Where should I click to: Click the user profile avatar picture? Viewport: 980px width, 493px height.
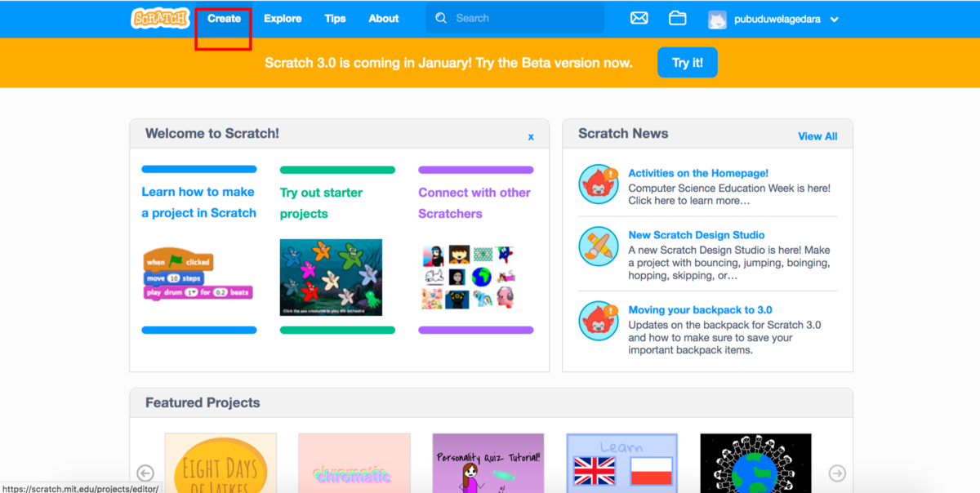point(717,20)
